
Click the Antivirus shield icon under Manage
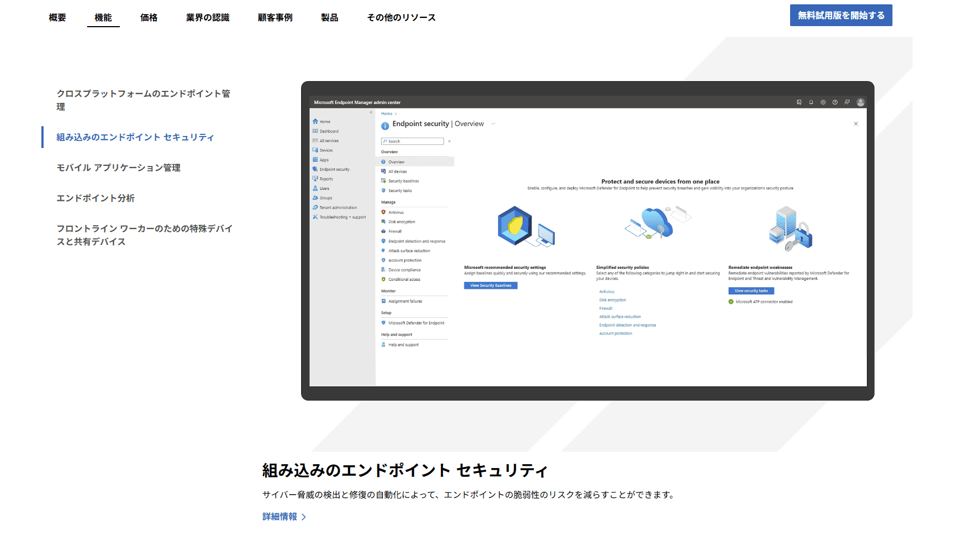coord(383,212)
